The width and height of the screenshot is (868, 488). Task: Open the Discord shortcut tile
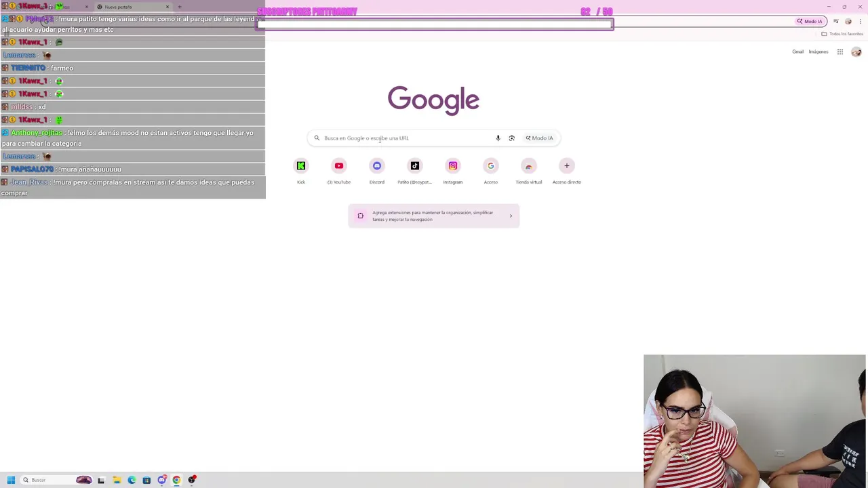pyautogui.click(x=377, y=166)
